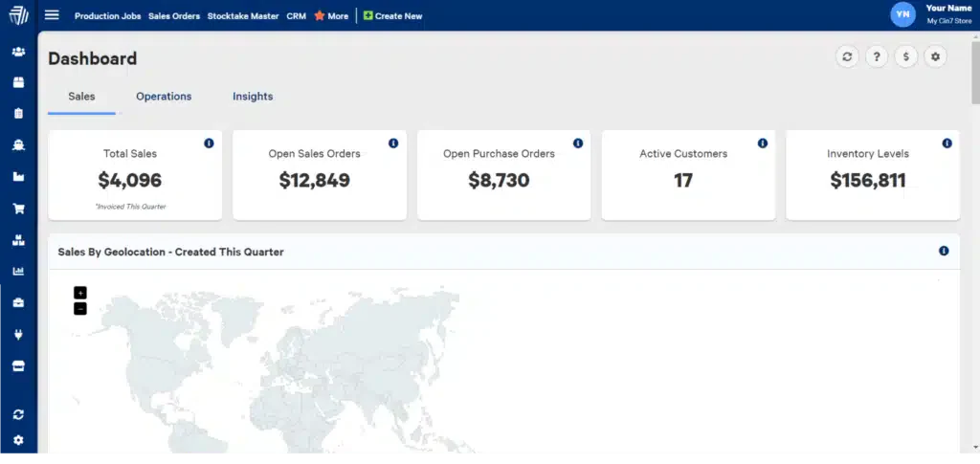Open the Your Name account menu
Screen dimensions: 980x464
[931, 14]
